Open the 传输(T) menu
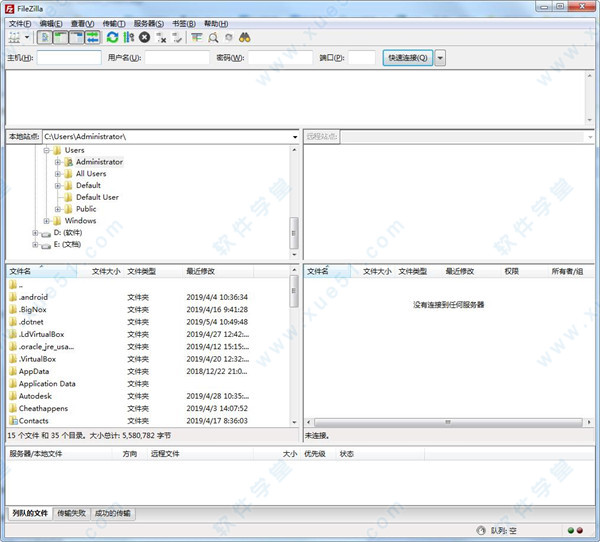The image size is (600, 542). click(114, 24)
